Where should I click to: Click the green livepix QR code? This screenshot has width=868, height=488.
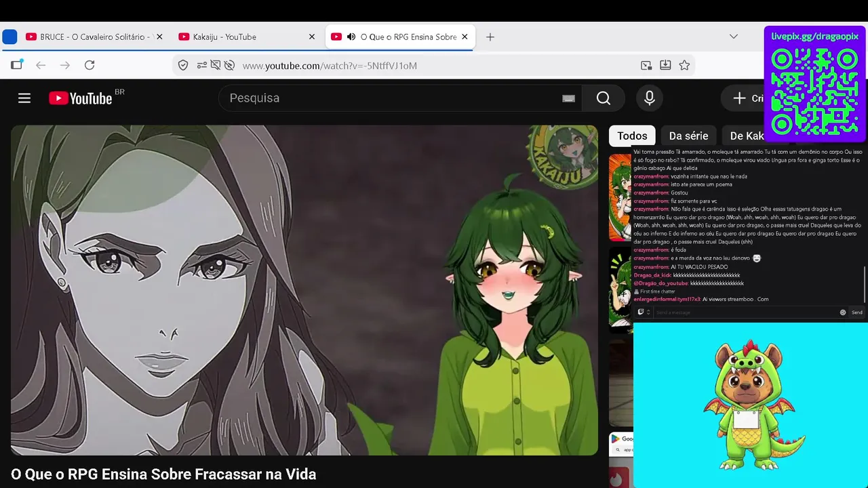[x=814, y=91]
